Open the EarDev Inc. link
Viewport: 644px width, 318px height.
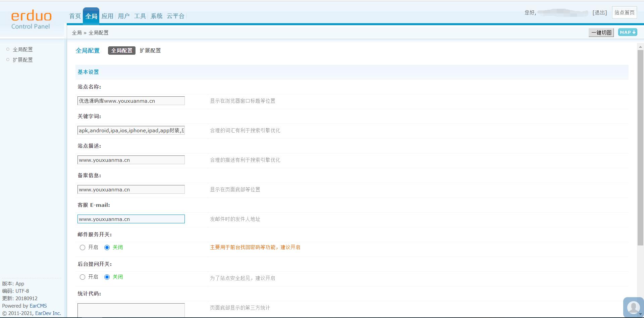pyautogui.click(x=48, y=313)
